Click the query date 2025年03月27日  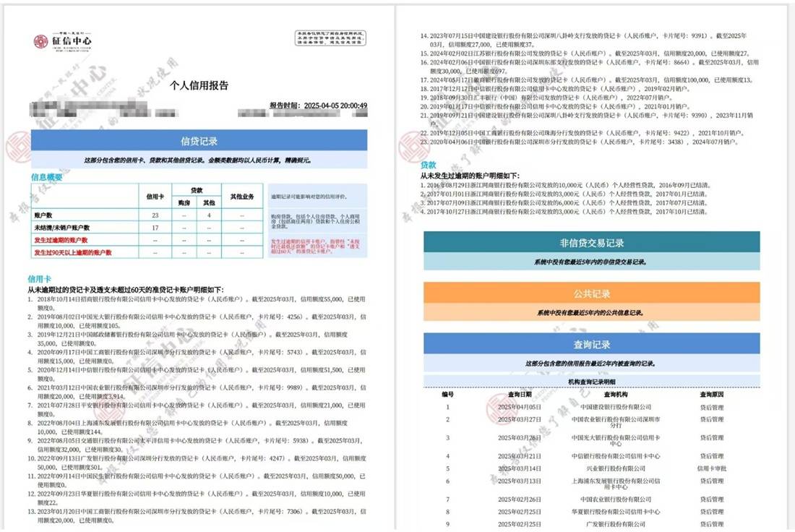(x=519, y=419)
